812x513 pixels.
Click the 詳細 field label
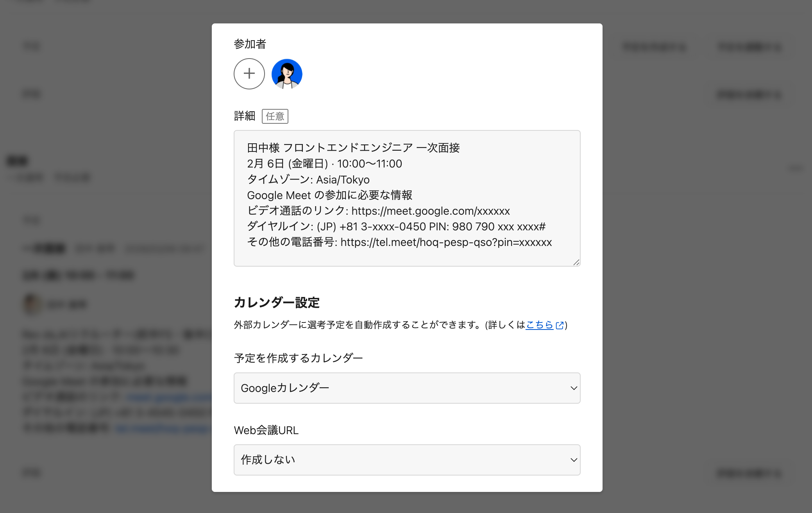[244, 116]
